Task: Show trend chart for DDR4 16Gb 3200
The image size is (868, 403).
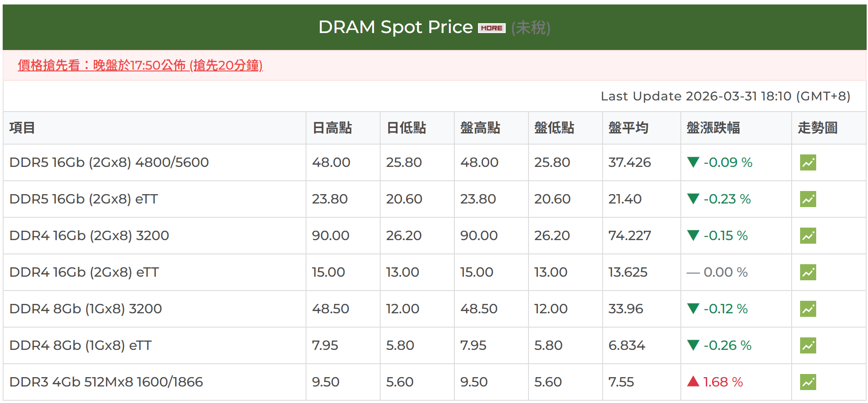Action: point(808,236)
